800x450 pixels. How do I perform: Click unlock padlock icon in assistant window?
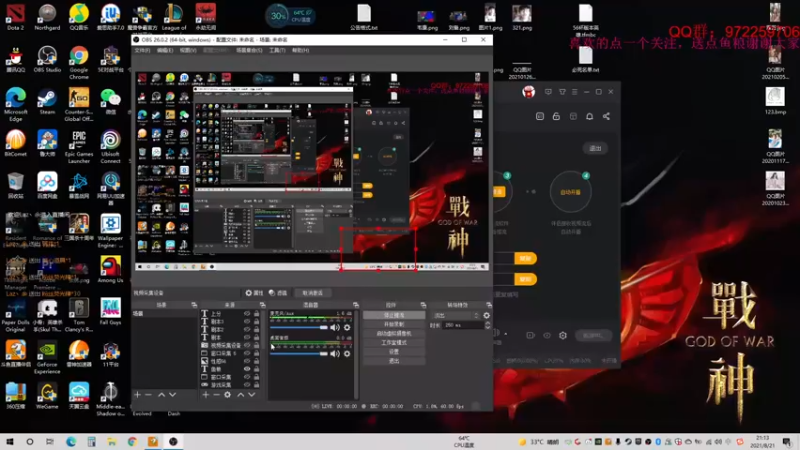pyautogui.click(x=556, y=116)
